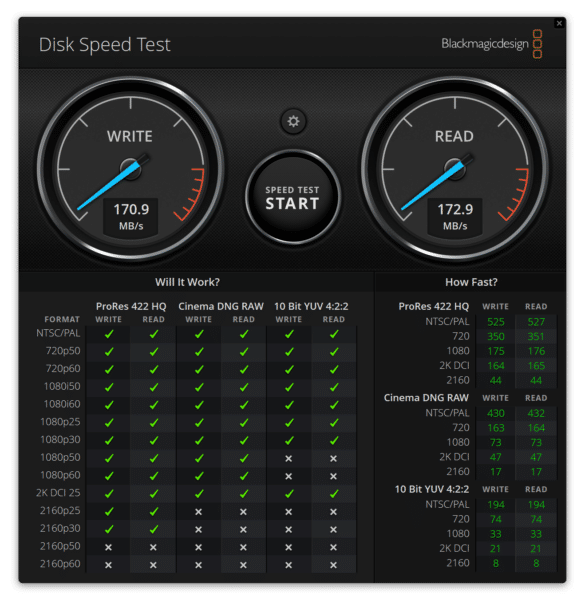The height and width of the screenshot is (604, 585).
Task: Click the NTSC/PAL row label in Will It Work
Action: [58, 333]
